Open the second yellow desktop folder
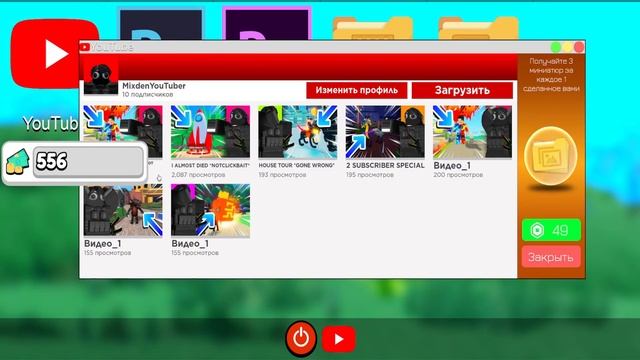Screen dimensions: 640x360 pyautogui.click(x=478, y=29)
